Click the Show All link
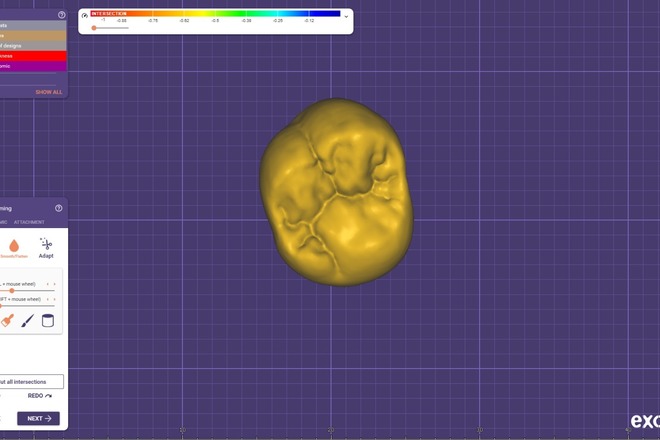This screenshot has width=660, height=440. pos(49,92)
